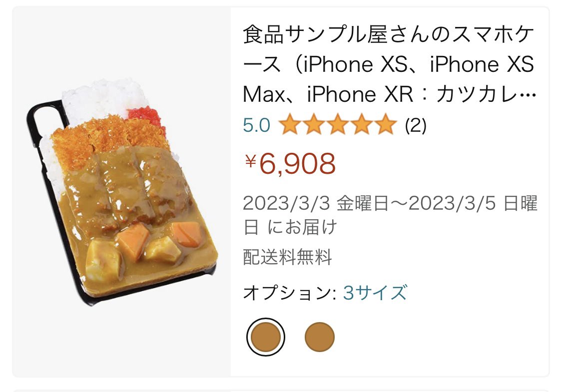Screen dimensions: 562x392
Task: Click the 5.0 rating score
Action: coord(256,125)
